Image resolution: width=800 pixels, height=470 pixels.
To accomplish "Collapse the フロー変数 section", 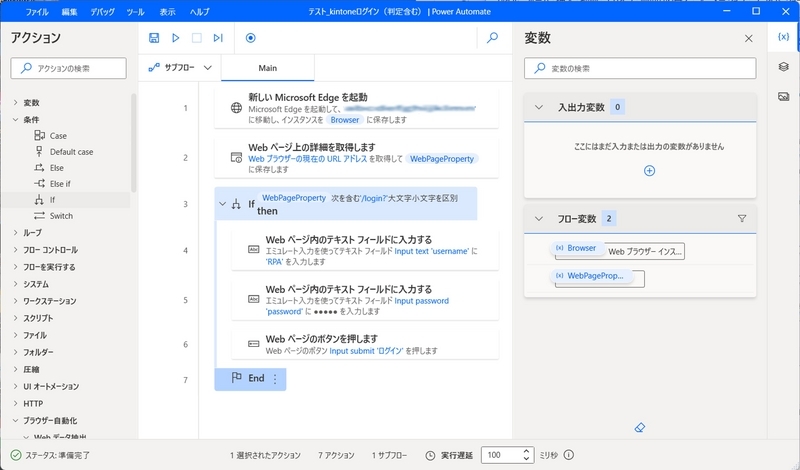I will coord(538,218).
